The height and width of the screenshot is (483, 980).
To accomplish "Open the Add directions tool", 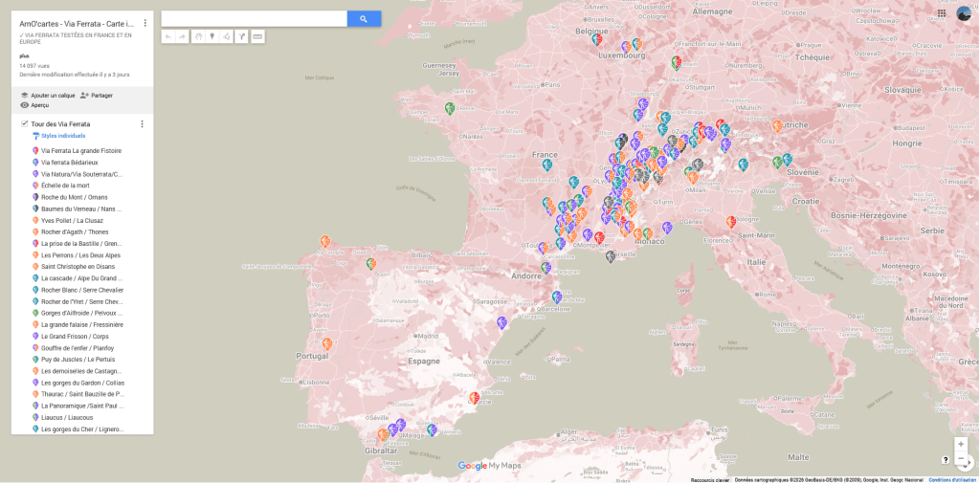I will click(242, 37).
